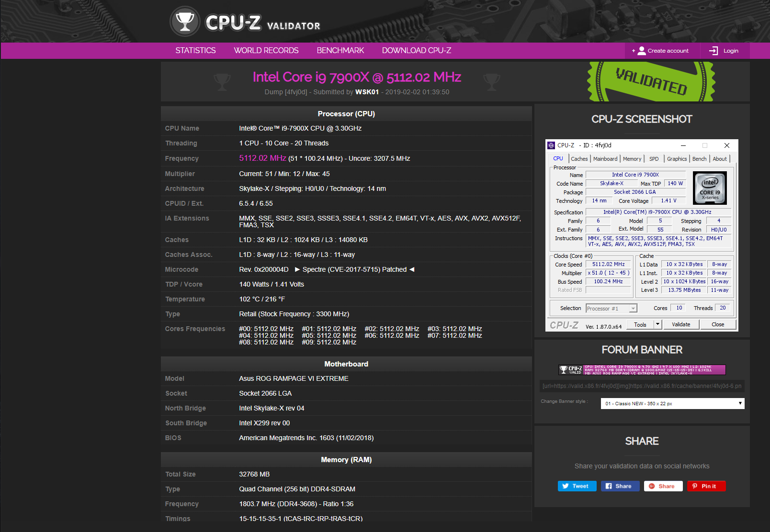Switch to SPD tab in CPU-Z screenshot
This screenshot has height=532, width=770.
click(x=654, y=159)
